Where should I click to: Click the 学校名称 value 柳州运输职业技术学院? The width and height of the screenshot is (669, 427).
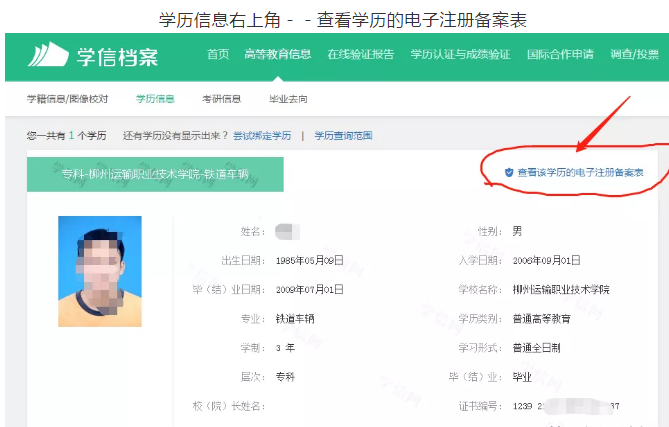(560, 289)
